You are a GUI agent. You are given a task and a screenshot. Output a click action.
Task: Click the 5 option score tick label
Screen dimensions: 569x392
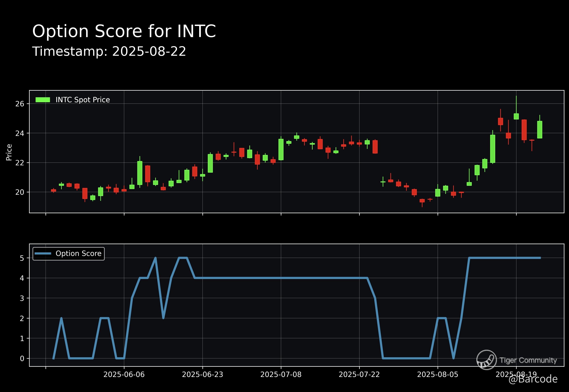pos(22,258)
